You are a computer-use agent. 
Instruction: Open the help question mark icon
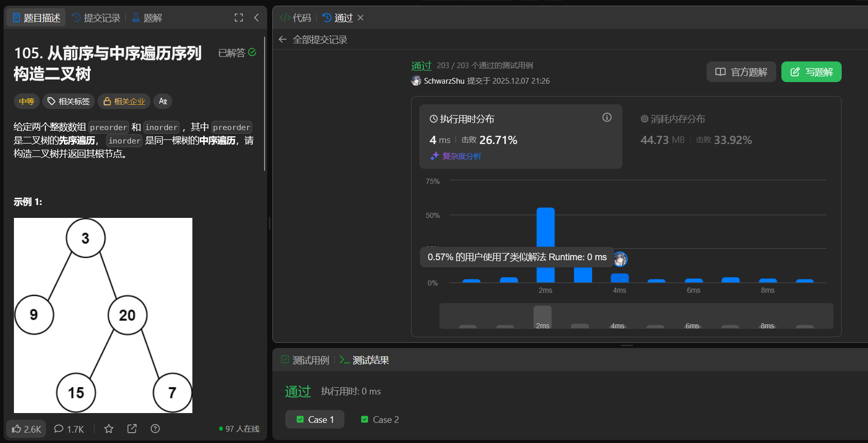[155, 429]
